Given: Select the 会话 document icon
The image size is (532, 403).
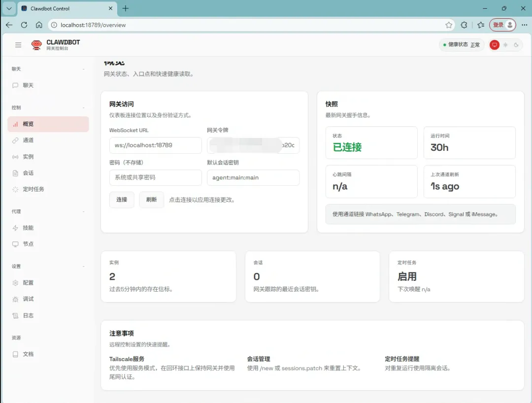Looking at the screenshot, I should tap(15, 173).
